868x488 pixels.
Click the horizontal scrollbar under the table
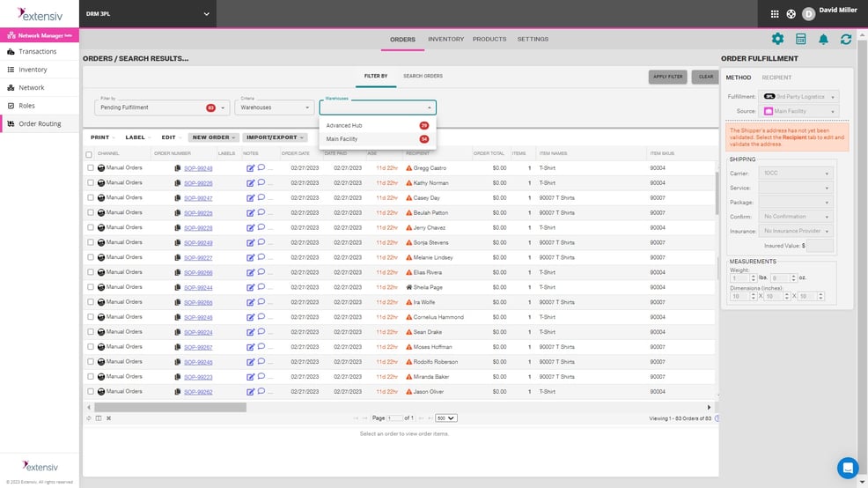coord(171,407)
